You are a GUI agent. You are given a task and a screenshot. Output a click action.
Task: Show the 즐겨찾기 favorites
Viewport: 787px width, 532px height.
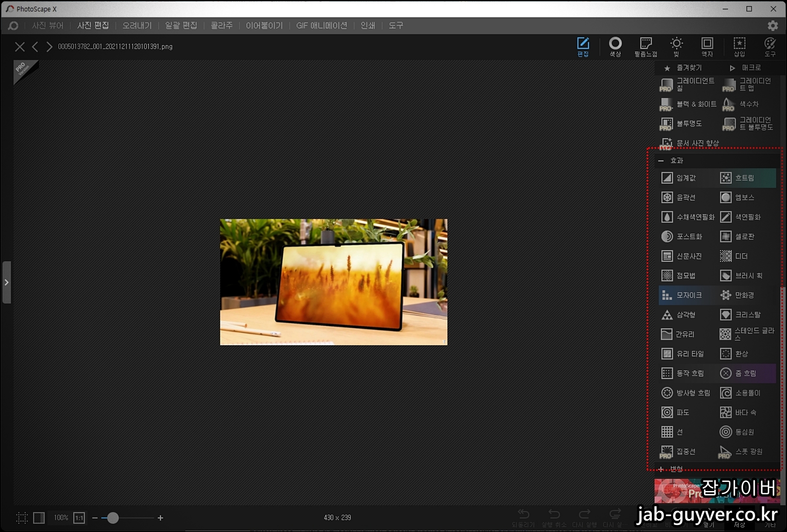683,68
